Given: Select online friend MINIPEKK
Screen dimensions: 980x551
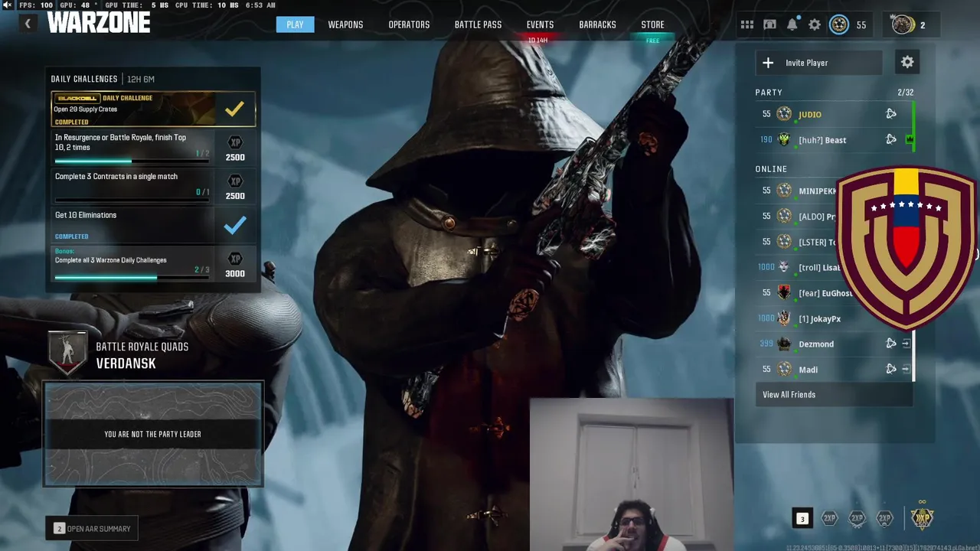Looking at the screenshot, I should pyautogui.click(x=818, y=191).
